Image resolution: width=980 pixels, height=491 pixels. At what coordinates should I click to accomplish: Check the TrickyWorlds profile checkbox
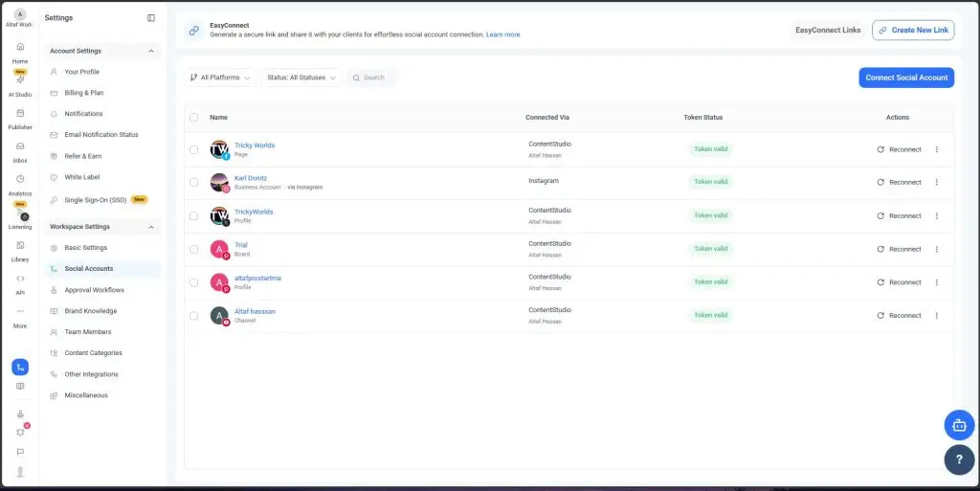193,215
